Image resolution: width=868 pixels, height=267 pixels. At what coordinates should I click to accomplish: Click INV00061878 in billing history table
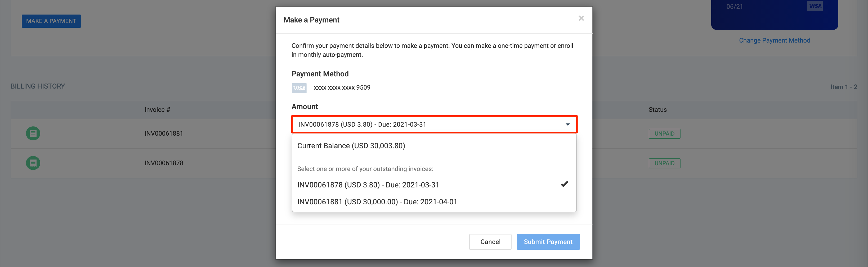164,163
